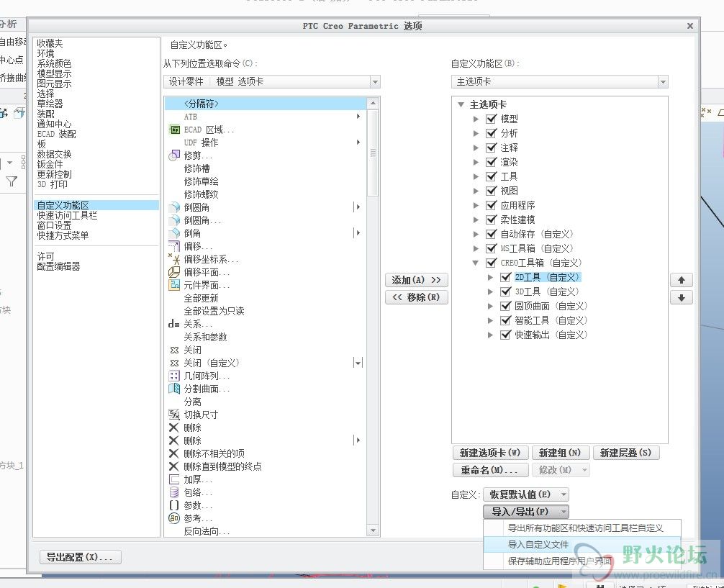Select the 加厚 command icon
Viewport: 724px width, 588px height.
174,479
